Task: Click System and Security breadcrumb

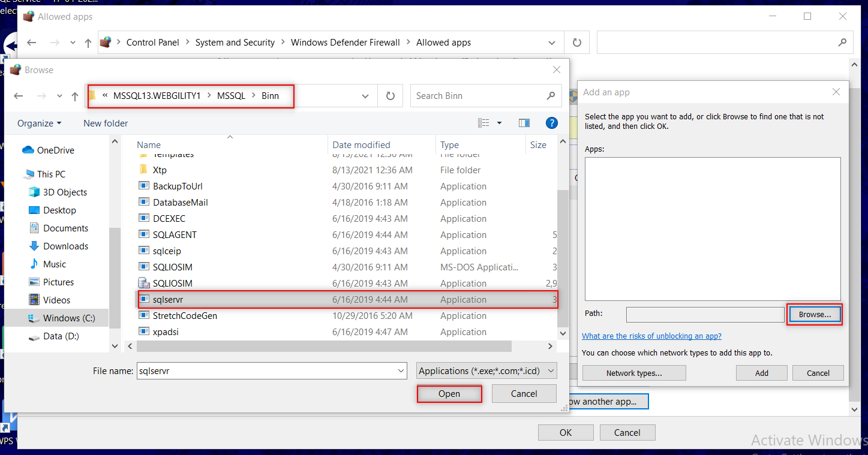Action: pyautogui.click(x=235, y=43)
